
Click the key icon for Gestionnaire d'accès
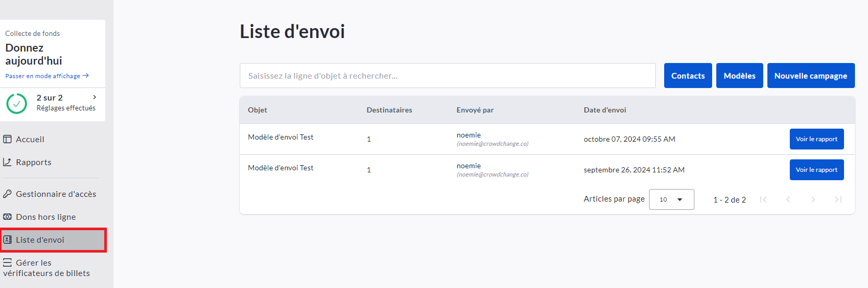pos(7,194)
